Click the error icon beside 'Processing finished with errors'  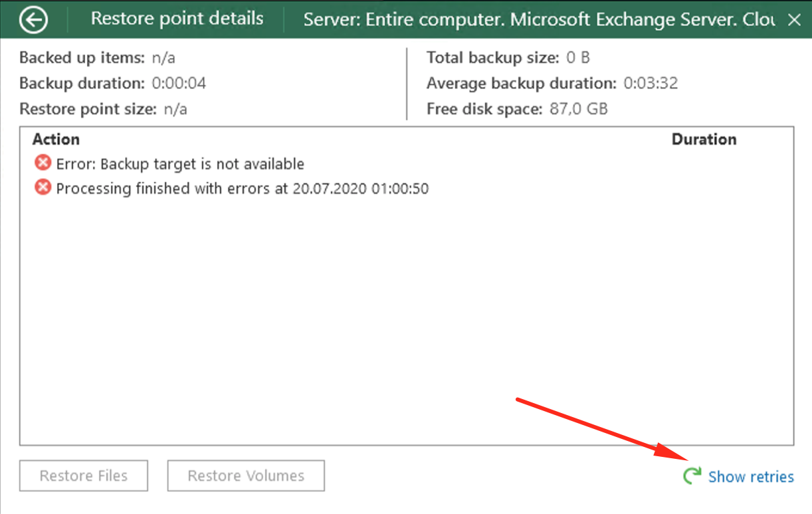coord(42,188)
